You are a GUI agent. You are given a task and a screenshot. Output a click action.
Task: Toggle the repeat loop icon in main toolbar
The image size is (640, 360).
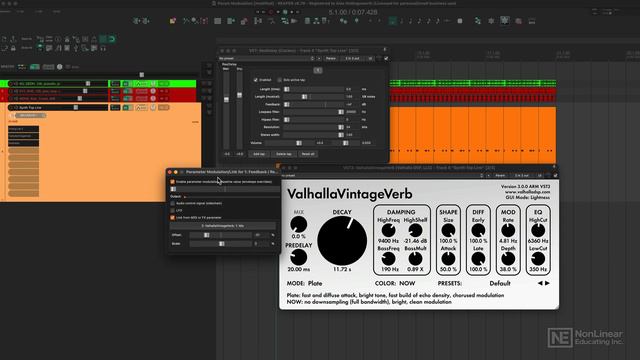point(111,39)
